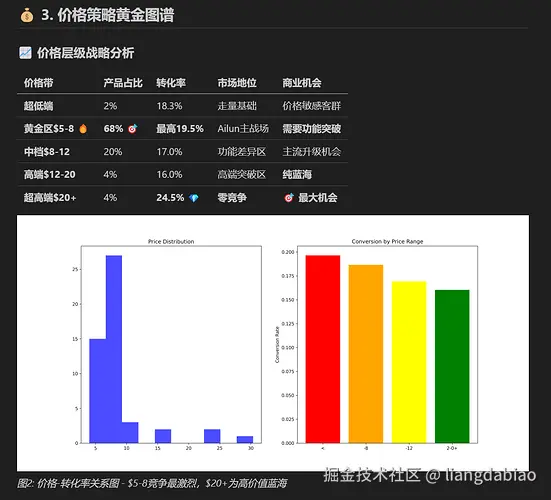This screenshot has width=551, height=500.
Task: Click the 最高19.5% cell
Action: tap(180, 129)
